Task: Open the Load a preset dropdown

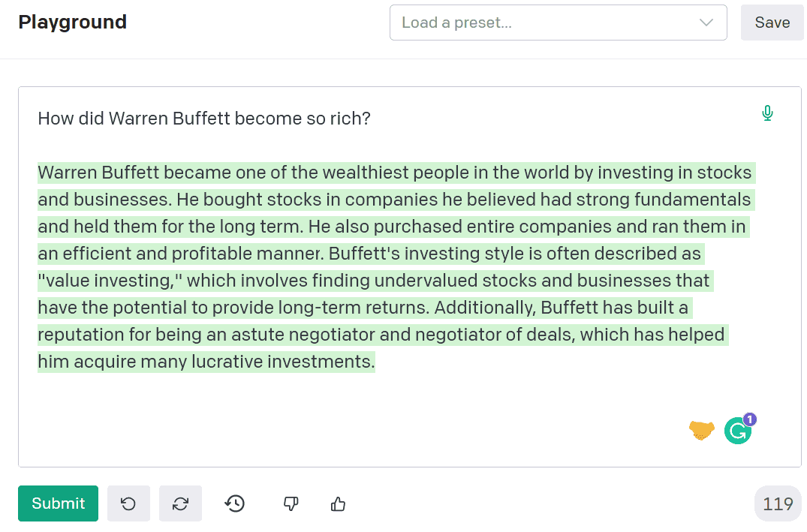Action: pyautogui.click(x=559, y=23)
